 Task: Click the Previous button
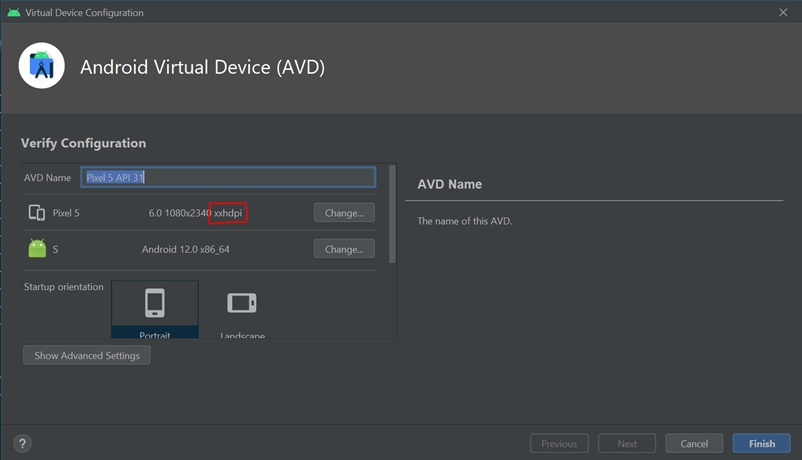coord(559,444)
